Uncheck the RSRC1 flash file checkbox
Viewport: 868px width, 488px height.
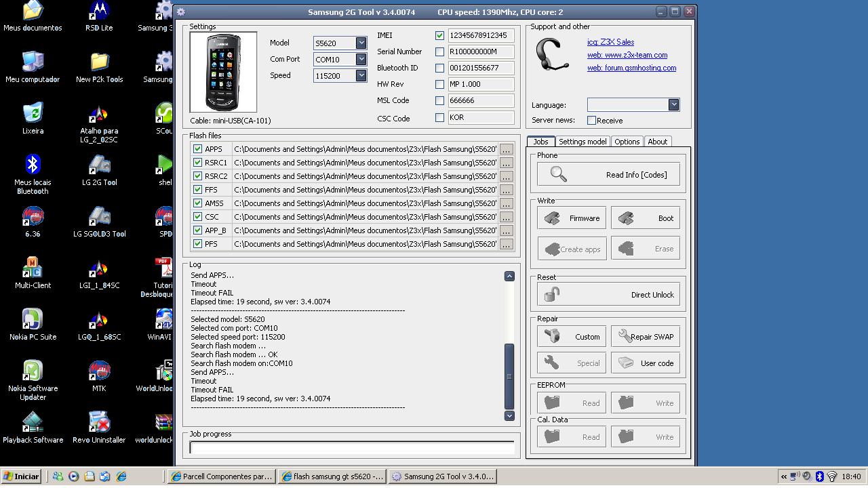click(197, 163)
